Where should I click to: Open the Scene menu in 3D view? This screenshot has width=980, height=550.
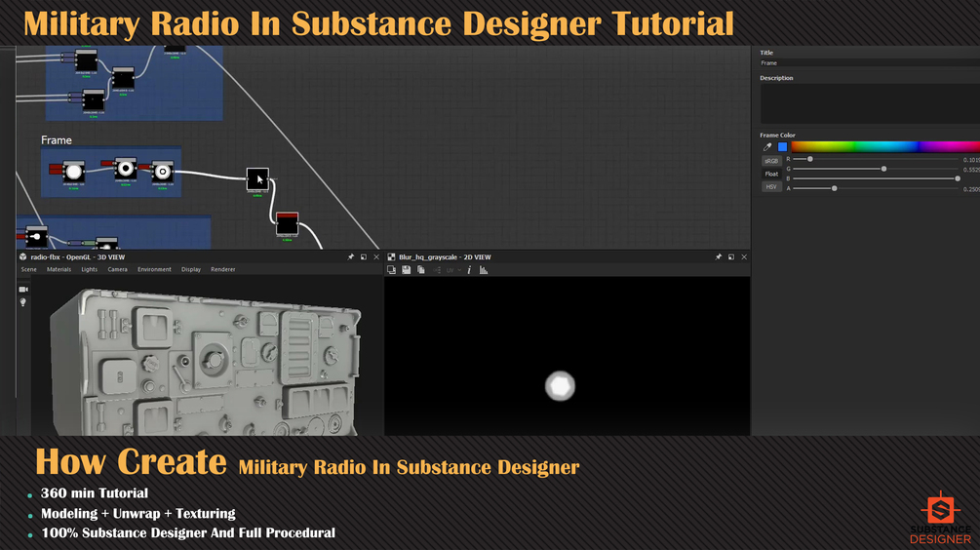pos(28,269)
